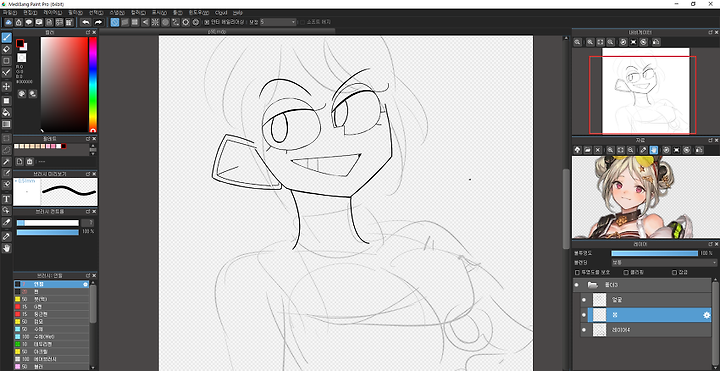Image resolution: width=720 pixels, height=371 pixels.
Task: Select the Bucket fill tool
Action: [x=6, y=112]
